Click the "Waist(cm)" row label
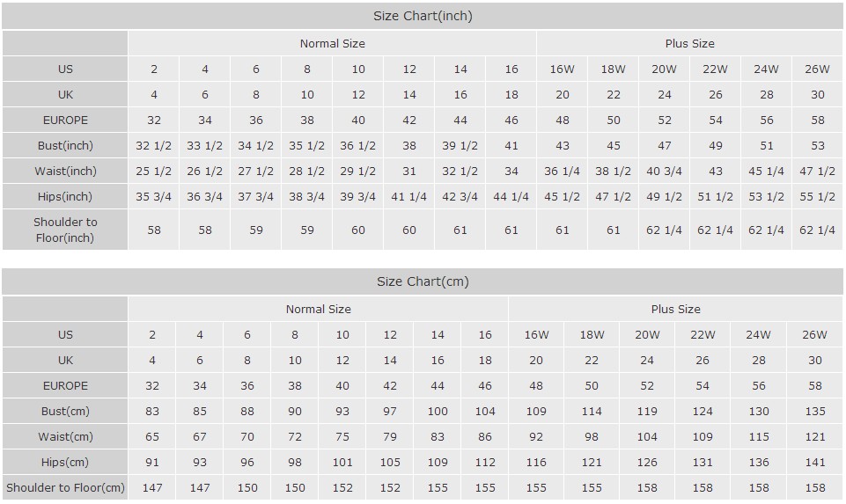Image resolution: width=846 pixels, height=504 pixels. point(65,436)
